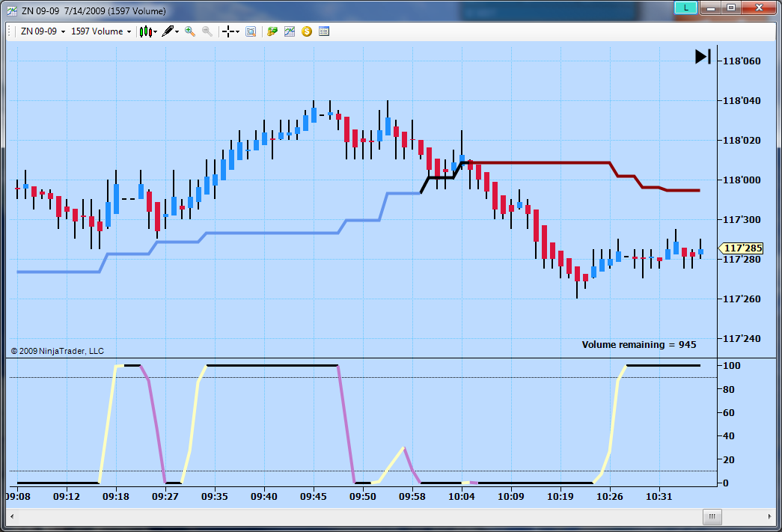Click the 2009 NinjaTrader, LLC copyright text
Image resolution: width=782 pixels, height=532 pixels.
click(x=58, y=351)
